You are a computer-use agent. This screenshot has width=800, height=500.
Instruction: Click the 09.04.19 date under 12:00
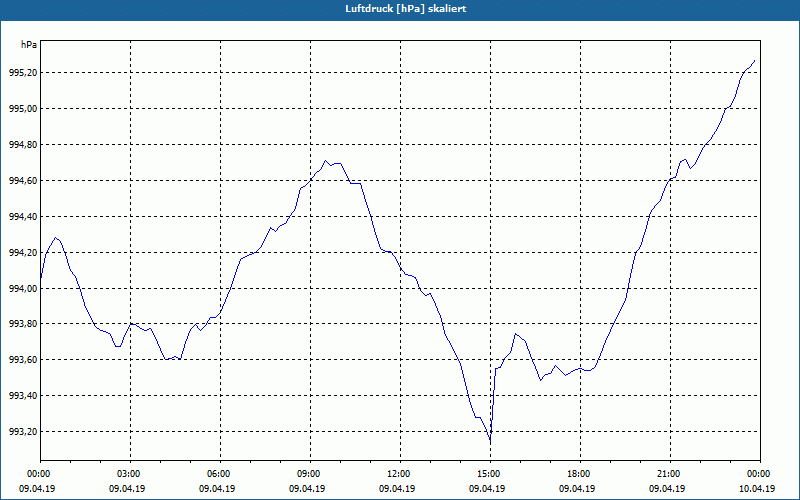397,488
